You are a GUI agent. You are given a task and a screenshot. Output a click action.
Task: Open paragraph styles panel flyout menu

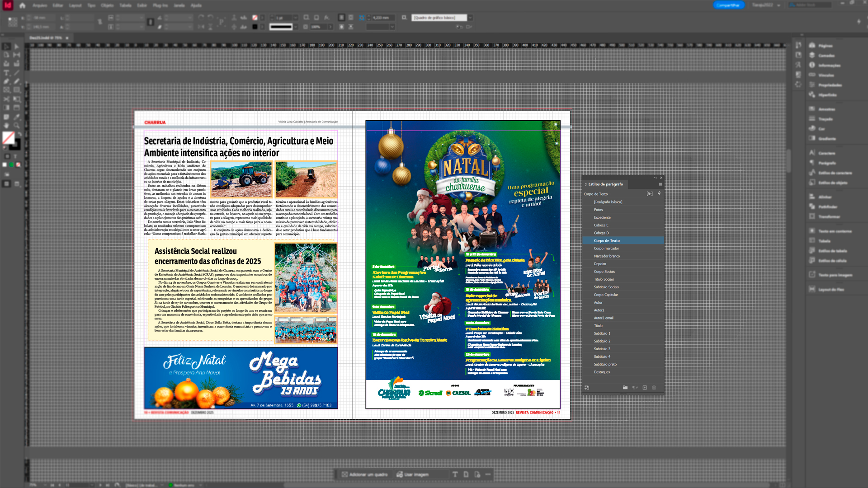[660, 184]
